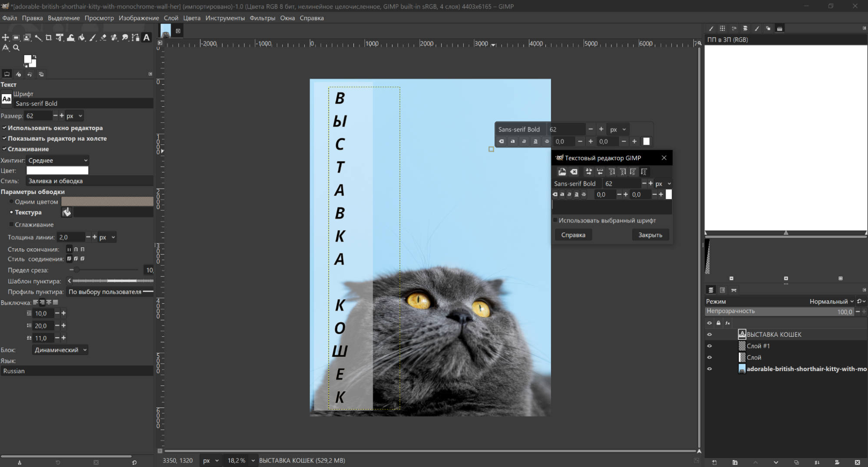Screen dimensions: 868x467
Task: Click the Закрыть button in text editor
Action: 650,235
